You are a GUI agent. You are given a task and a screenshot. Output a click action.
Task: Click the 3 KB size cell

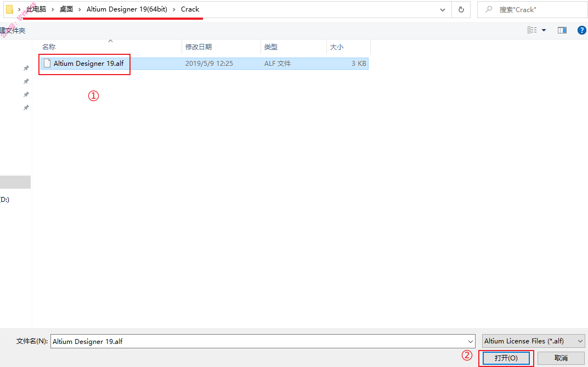[x=359, y=63]
